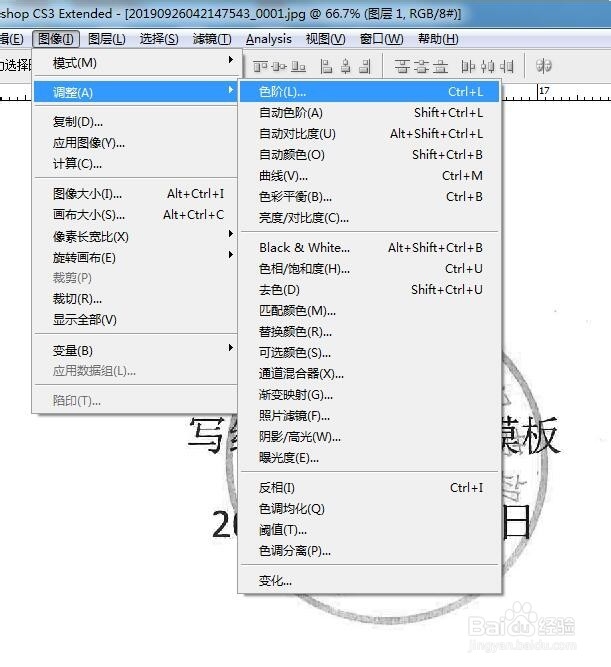Click the Align Left Edges icon

[326, 66]
